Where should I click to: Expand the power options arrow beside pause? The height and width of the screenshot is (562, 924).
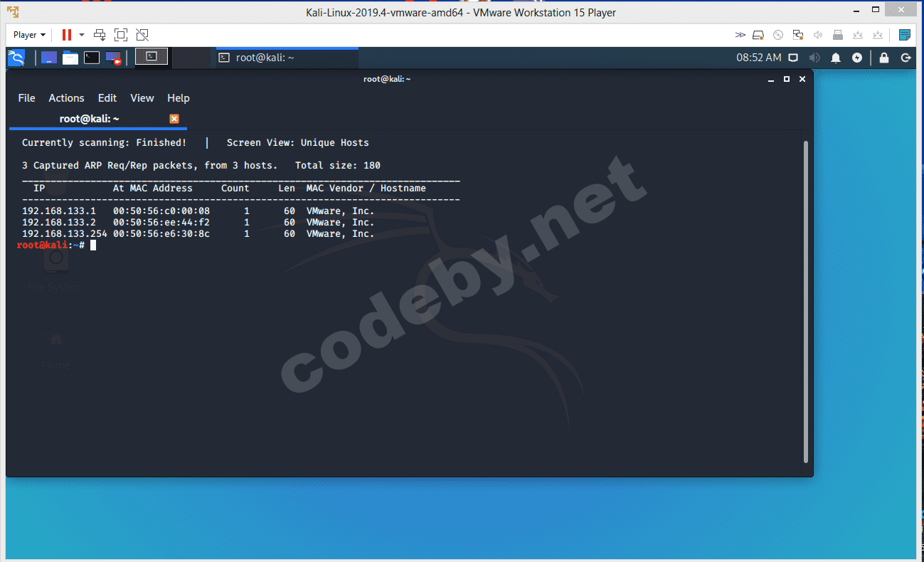click(82, 35)
